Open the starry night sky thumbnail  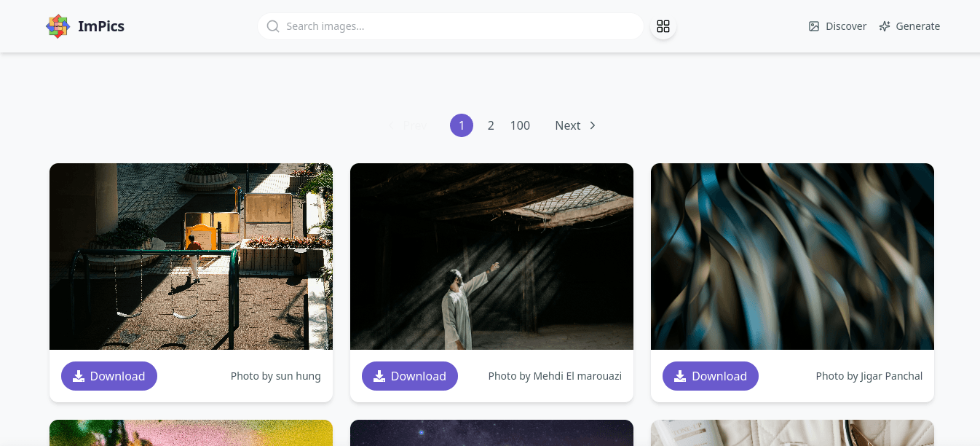coord(491,433)
